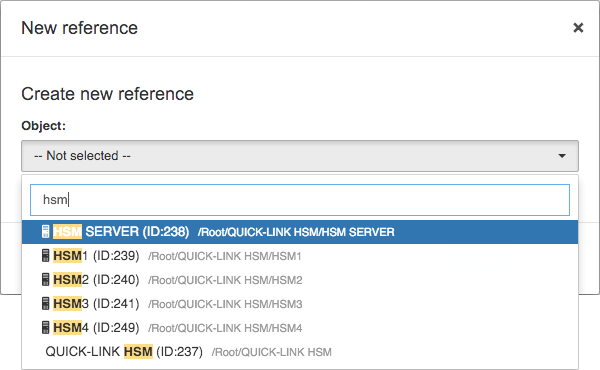The width and height of the screenshot is (600, 370).
Task: Click path /Root/QUICK-LINK HSM/HSM SERVER
Action: (296, 232)
